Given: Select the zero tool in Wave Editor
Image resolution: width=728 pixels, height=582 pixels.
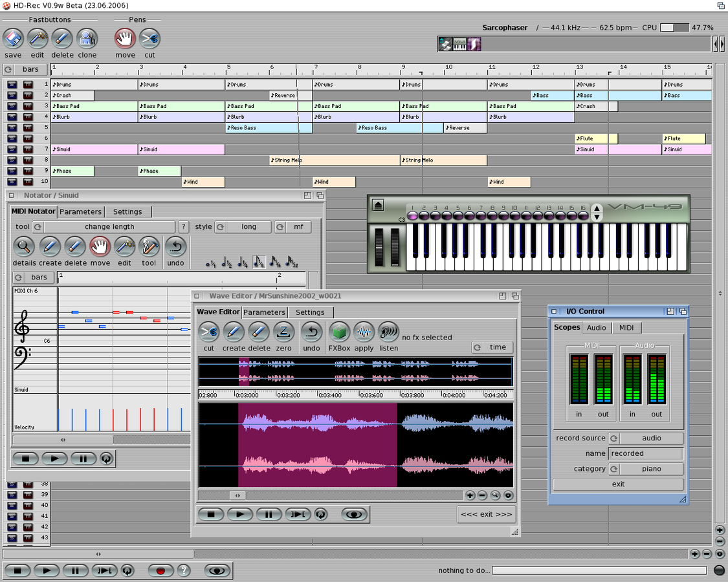Looking at the screenshot, I should pyautogui.click(x=283, y=332).
